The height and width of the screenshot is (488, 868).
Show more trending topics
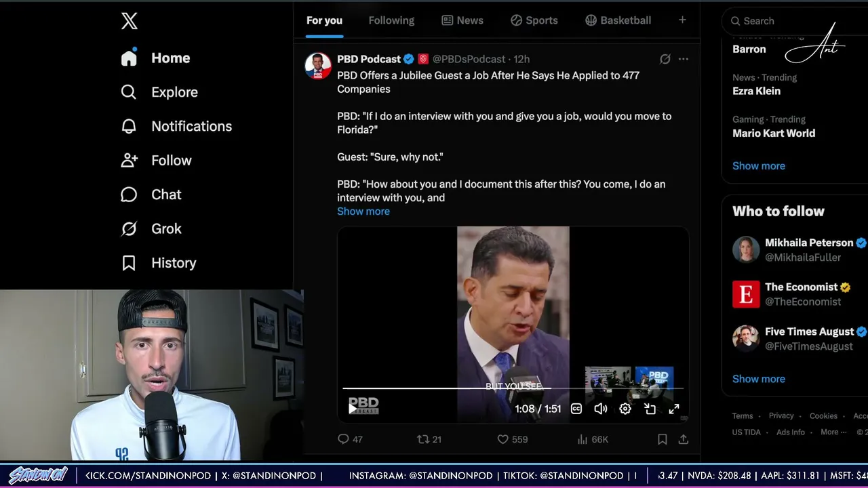click(759, 166)
